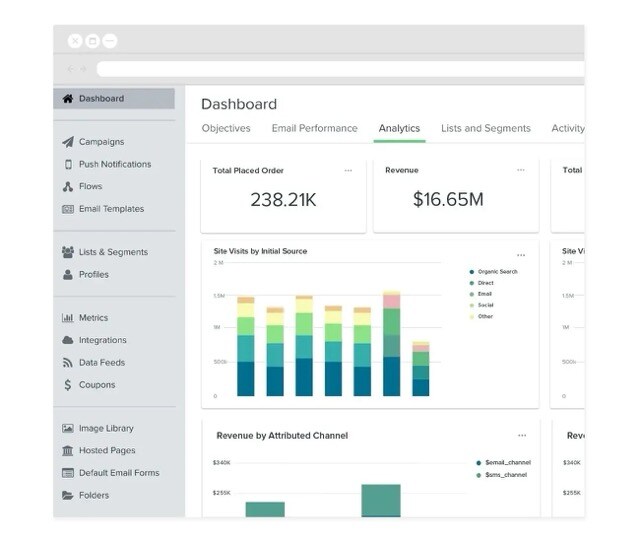Toggle the Email legend series
Screen dimensions: 640x542
coord(484,294)
